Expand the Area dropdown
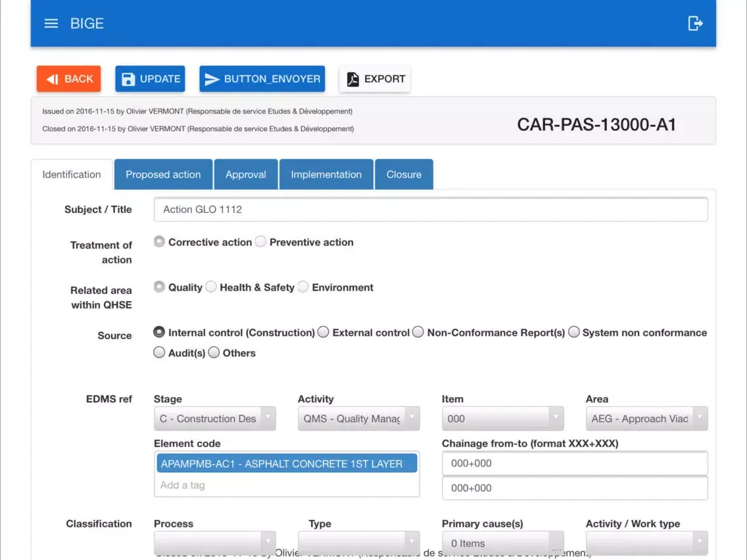Image resolution: width=747 pixels, height=560 pixels. point(646,419)
